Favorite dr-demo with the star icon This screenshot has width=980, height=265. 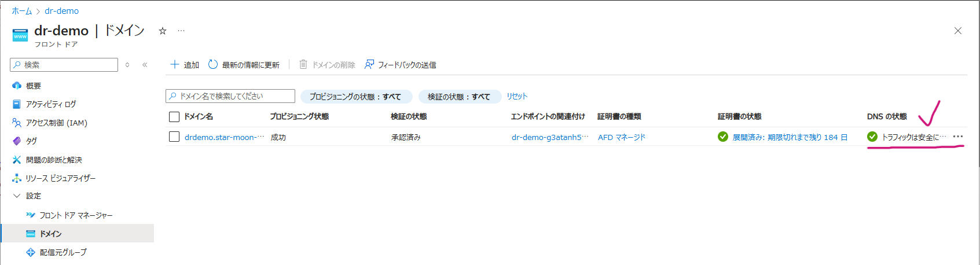pos(163,31)
